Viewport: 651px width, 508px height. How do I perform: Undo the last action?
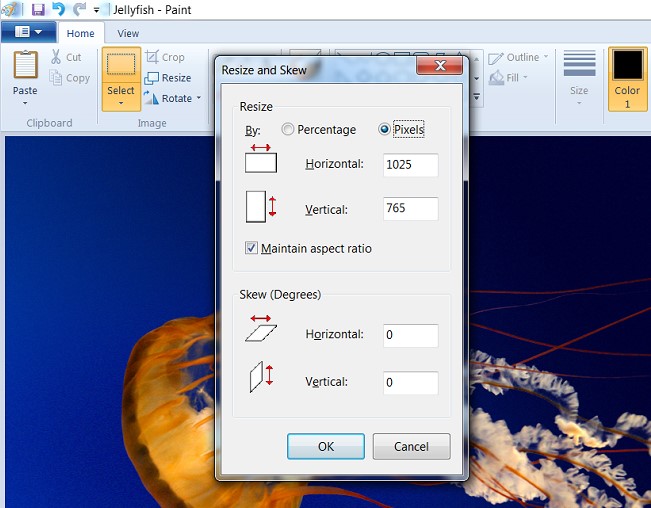[59, 9]
